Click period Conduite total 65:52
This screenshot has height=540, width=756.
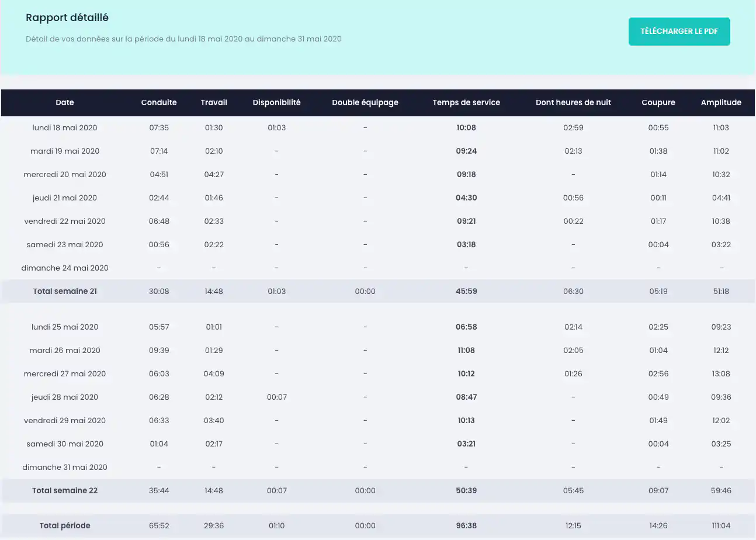pyautogui.click(x=159, y=525)
